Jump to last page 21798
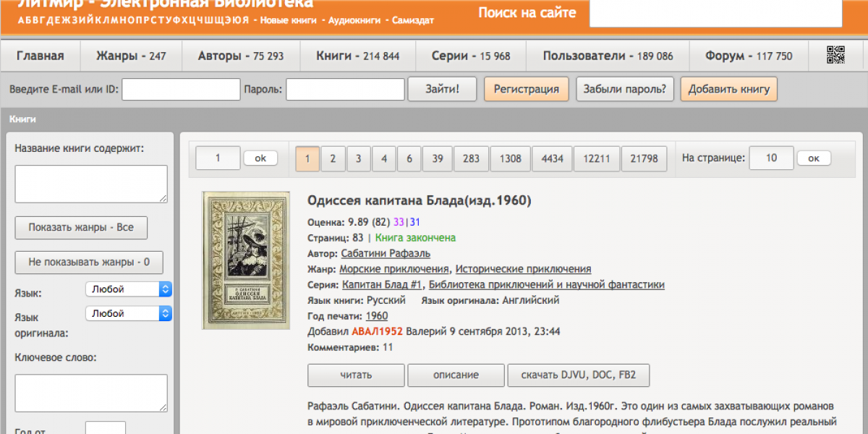868x434 pixels. coord(644,158)
